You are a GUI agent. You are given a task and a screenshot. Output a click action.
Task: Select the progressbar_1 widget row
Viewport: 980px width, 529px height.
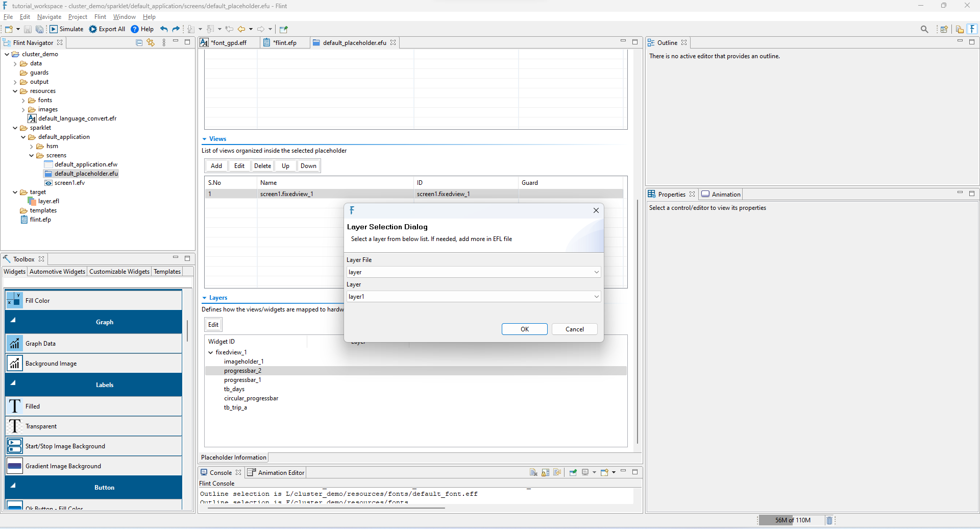[242, 380]
